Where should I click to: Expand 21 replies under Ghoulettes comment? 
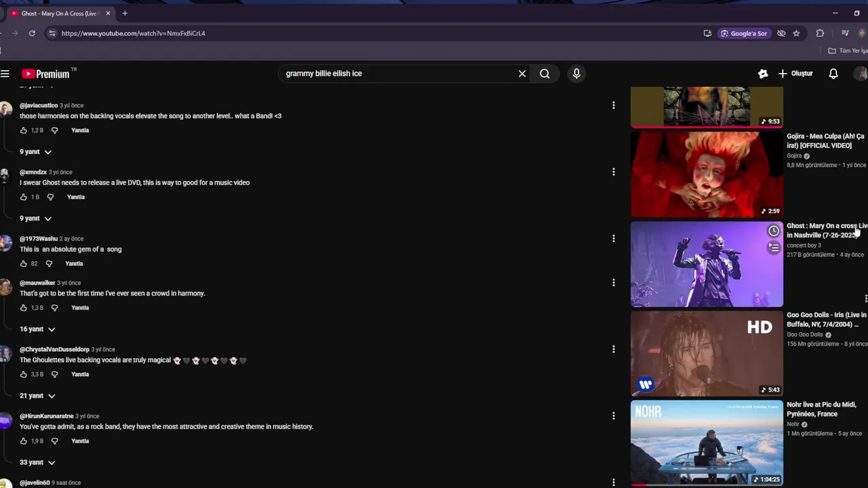pyautogui.click(x=37, y=396)
